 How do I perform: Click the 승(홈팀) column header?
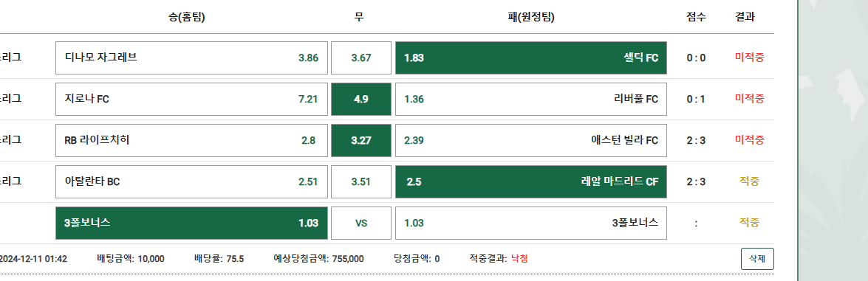click(x=187, y=17)
